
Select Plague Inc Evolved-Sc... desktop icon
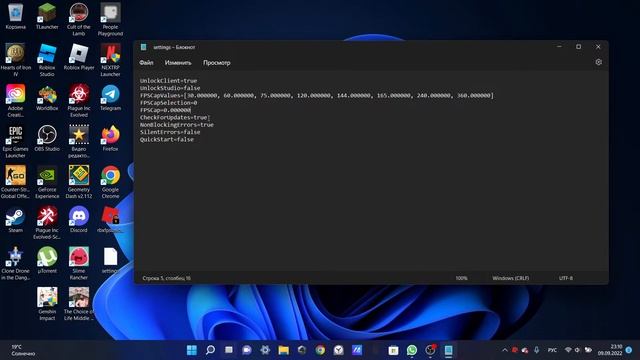click(x=47, y=223)
